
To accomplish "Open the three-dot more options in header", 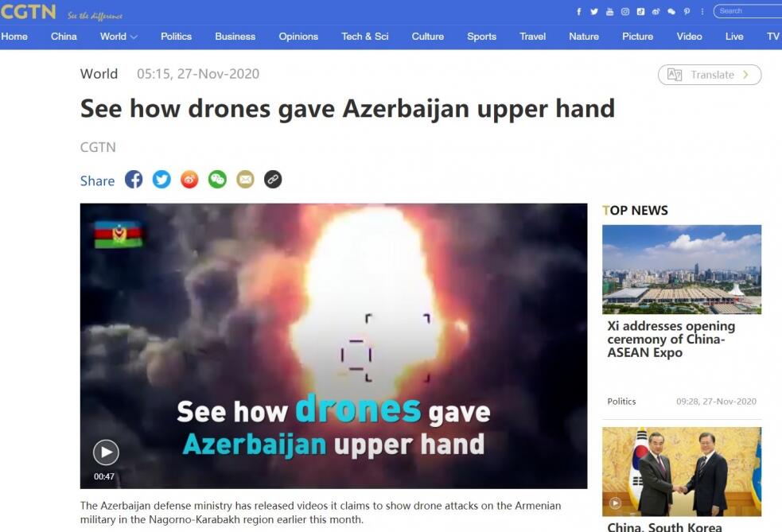I will click(x=702, y=11).
